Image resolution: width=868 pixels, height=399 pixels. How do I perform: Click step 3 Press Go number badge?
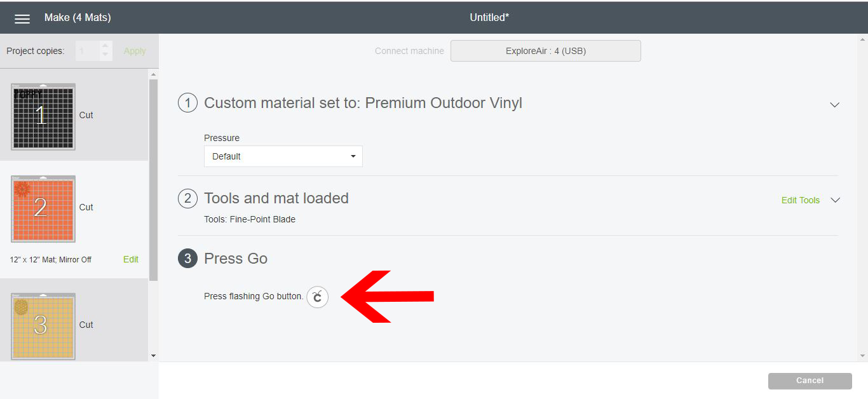[187, 259]
